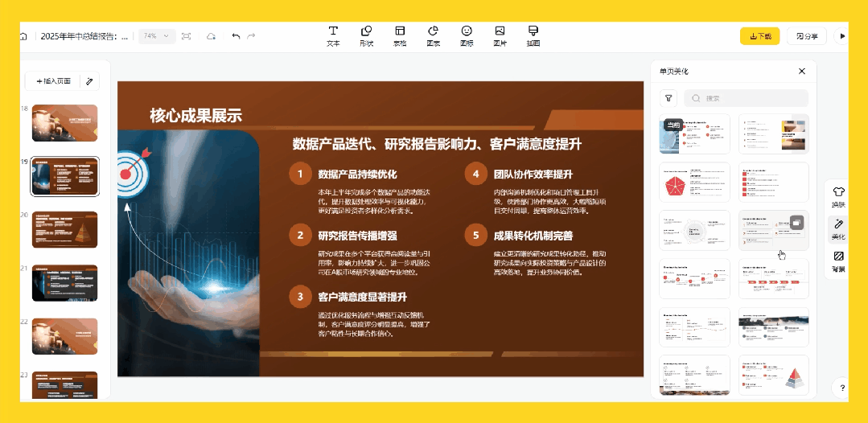This screenshot has height=423, width=868.
Task: Click the gray overlay icon on hovered layout
Action: coord(796,222)
